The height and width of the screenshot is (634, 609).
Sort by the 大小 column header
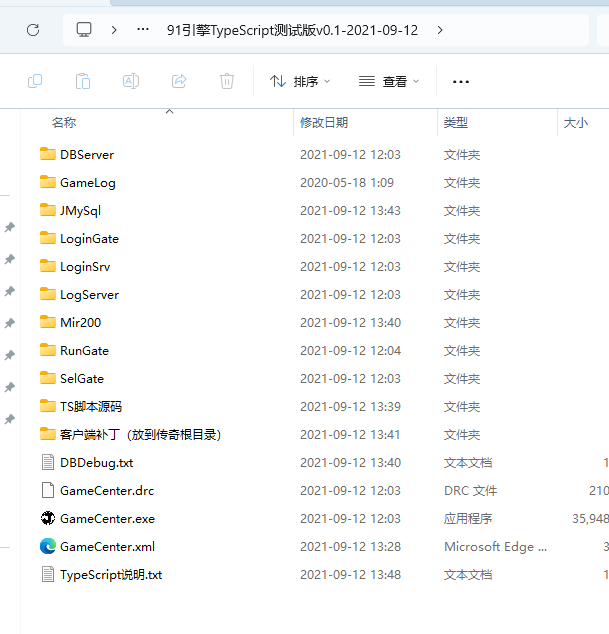coord(575,123)
